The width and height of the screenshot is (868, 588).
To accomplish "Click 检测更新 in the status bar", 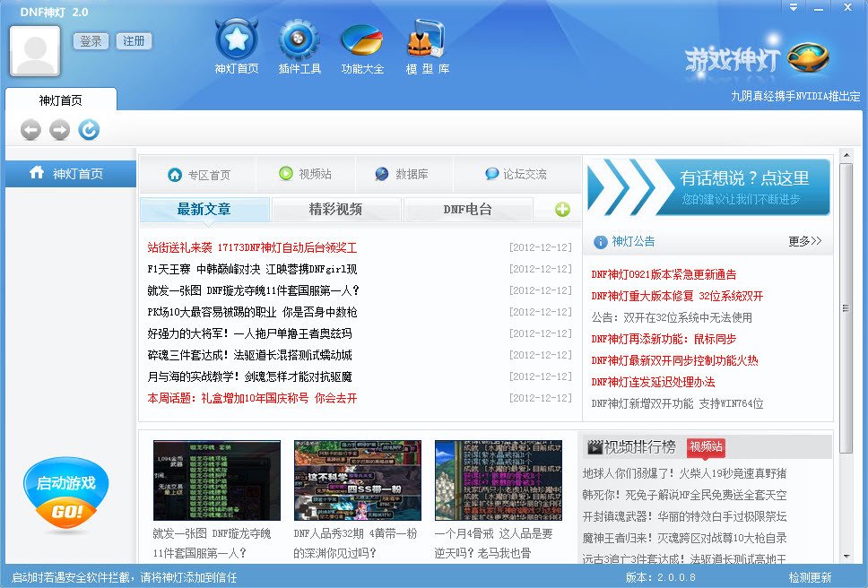I will (x=810, y=577).
